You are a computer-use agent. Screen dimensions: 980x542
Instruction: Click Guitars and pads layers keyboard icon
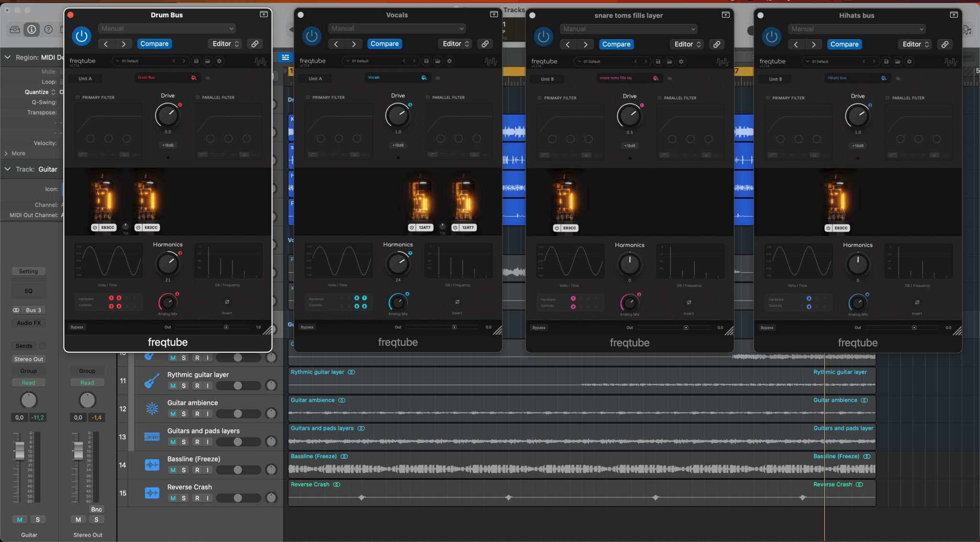152,437
